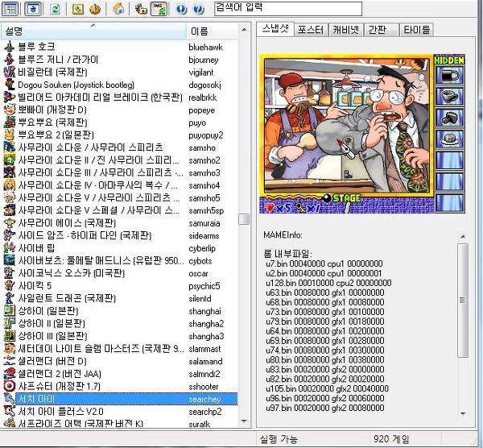Click the 실행 가능 status entry
The width and height of the screenshot is (483, 448).
pyautogui.click(x=279, y=439)
